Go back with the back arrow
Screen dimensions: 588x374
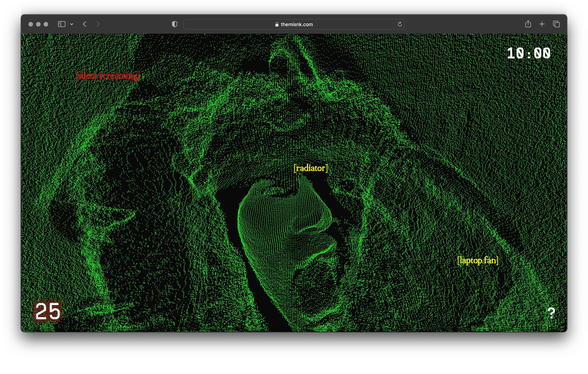point(85,24)
